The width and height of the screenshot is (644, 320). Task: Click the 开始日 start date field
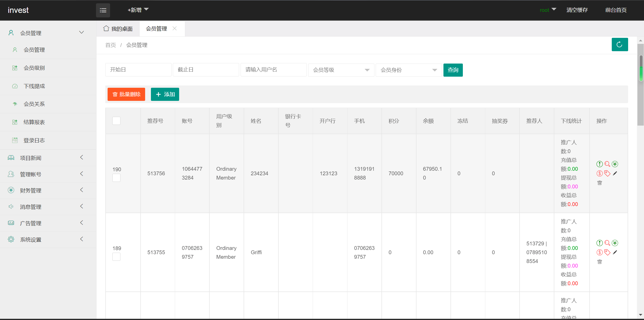click(138, 70)
